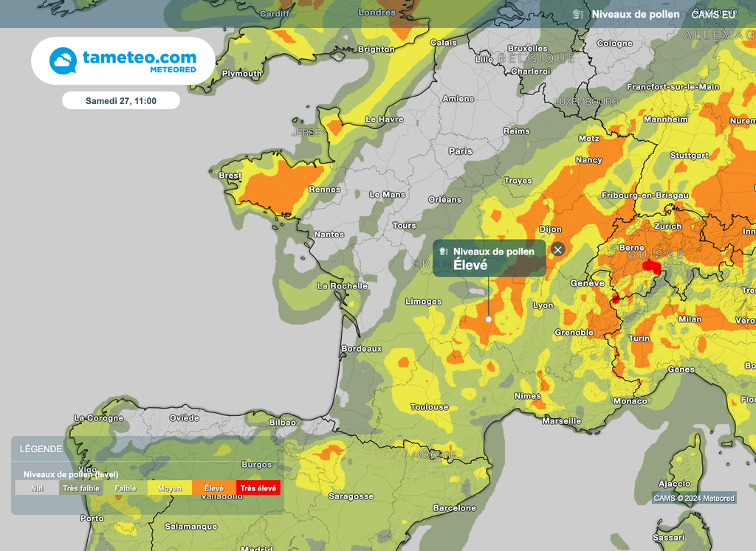Click the Reims city label
The height and width of the screenshot is (551, 756).
coord(516,131)
